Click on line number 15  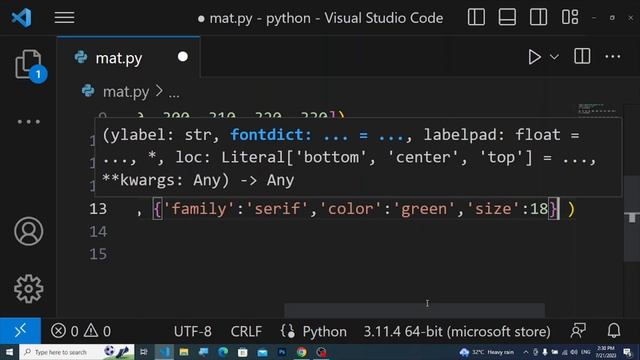[x=98, y=254]
